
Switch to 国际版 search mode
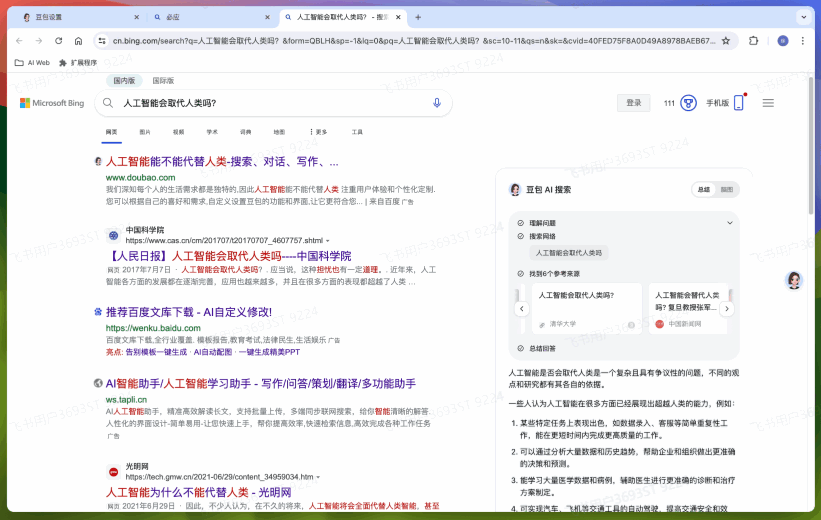[x=163, y=80]
